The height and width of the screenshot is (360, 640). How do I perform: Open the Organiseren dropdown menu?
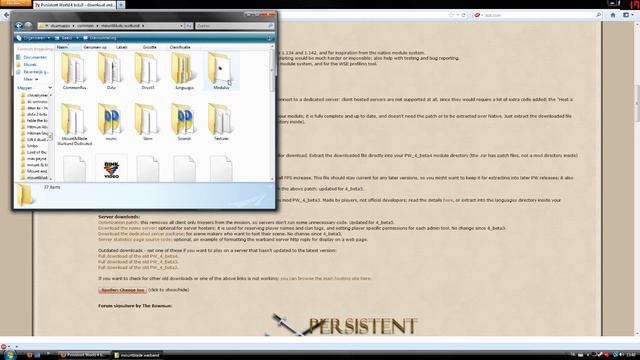tap(33, 38)
